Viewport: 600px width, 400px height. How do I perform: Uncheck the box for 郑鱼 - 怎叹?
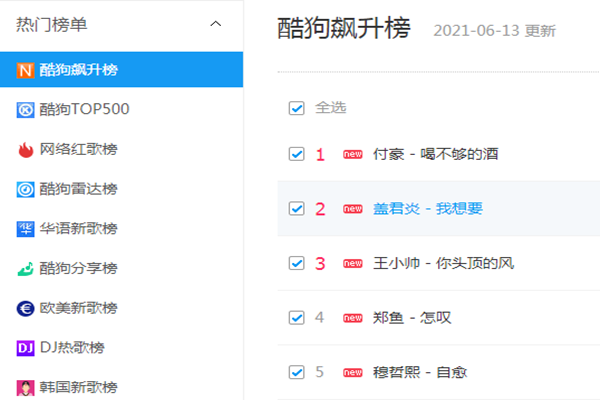click(297, 318)
